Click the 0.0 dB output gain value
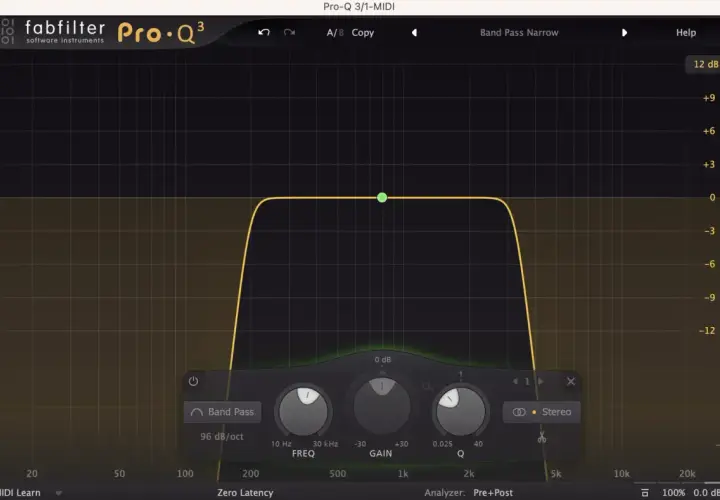The image size is (720, 500). click(x=706, y=493)
